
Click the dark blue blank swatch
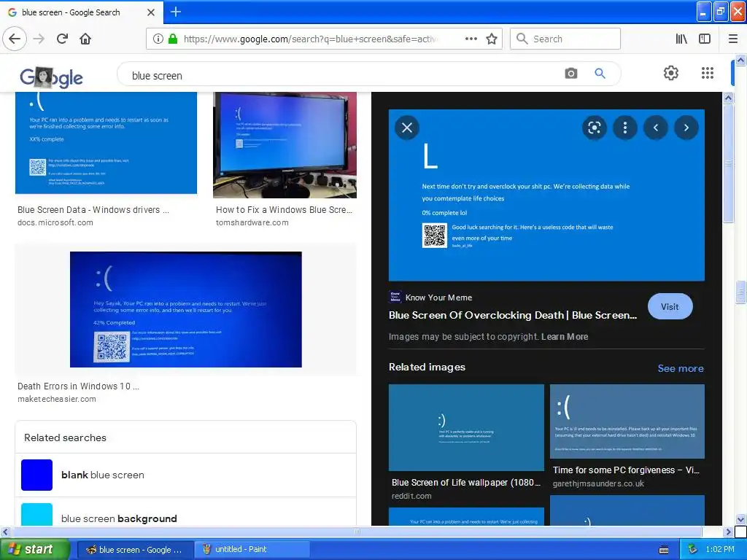(36, 475)
